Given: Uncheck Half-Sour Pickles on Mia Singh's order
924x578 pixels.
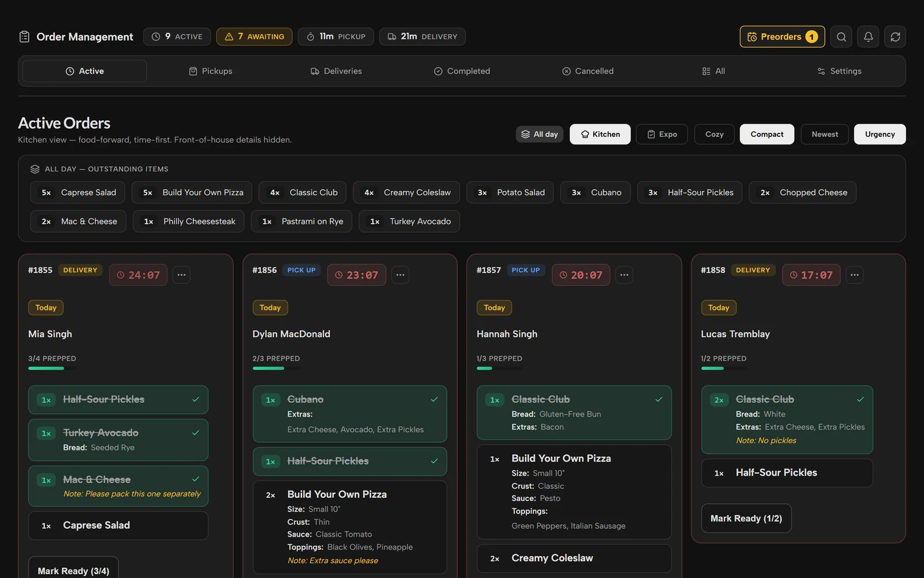Looking at the screenshot, I should point(118,400).
